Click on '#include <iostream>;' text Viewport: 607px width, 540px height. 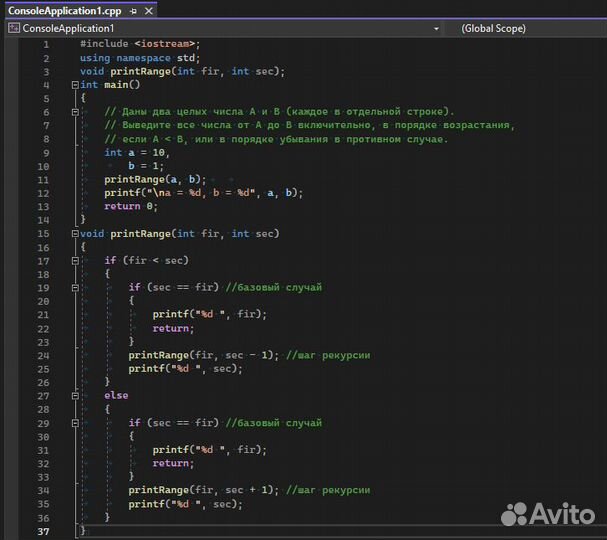point(140,44)
